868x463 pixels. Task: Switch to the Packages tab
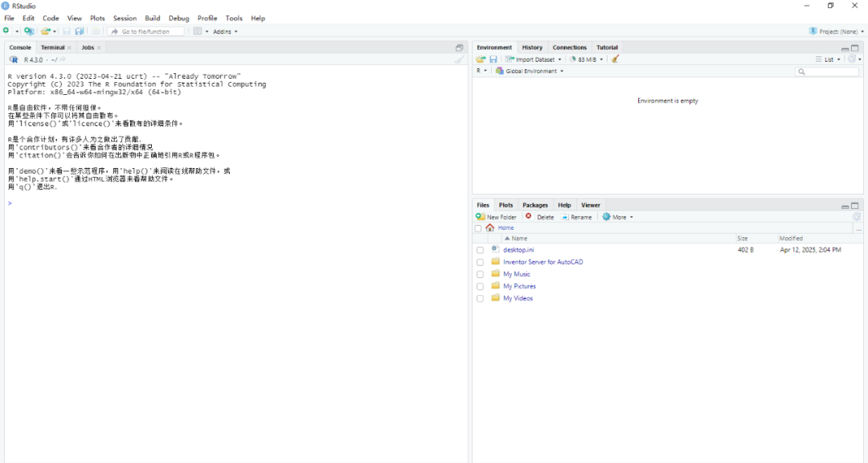click(534, 205)
